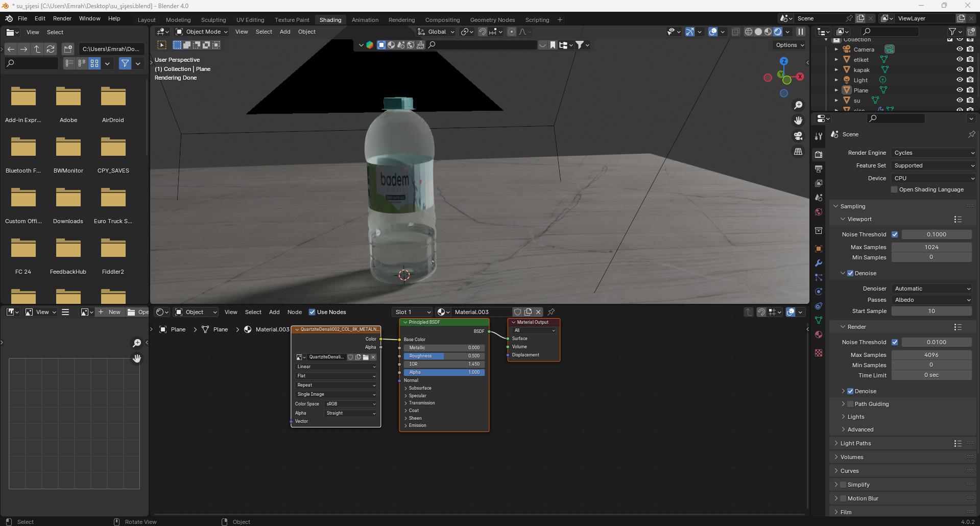Toggle Render Denoise checkbox

850,391
